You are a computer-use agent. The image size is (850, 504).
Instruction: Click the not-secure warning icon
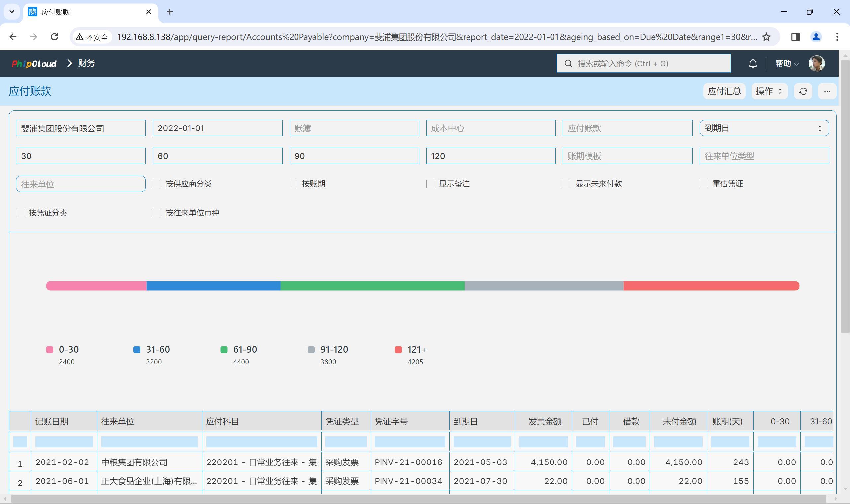(x=79, y=37)
